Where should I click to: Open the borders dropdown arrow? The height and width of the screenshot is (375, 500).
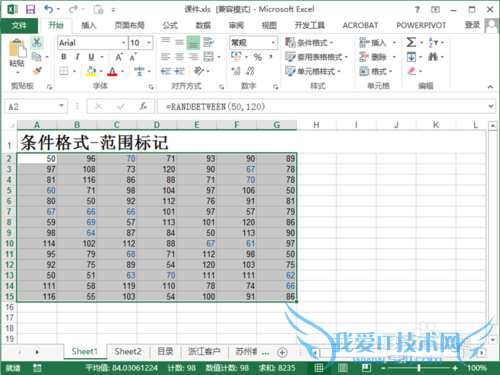tap(74, 71)
